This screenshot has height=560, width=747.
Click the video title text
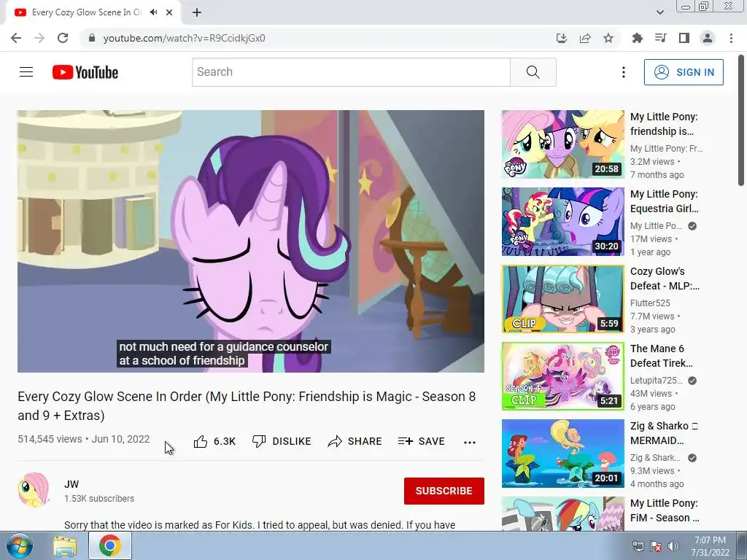[247, 405]
